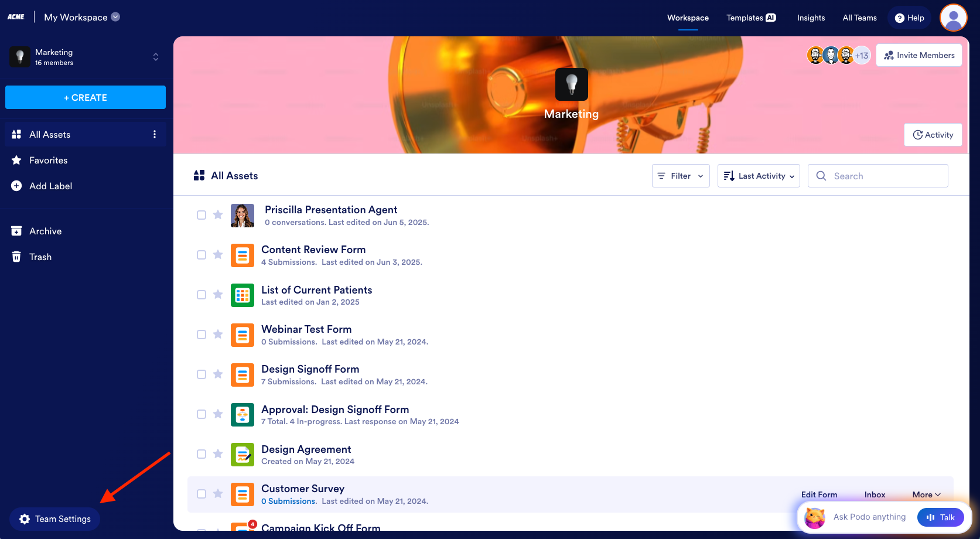980x539 pixels.
Task: Click the + CREATE button
Action: (x=86, y=97)
